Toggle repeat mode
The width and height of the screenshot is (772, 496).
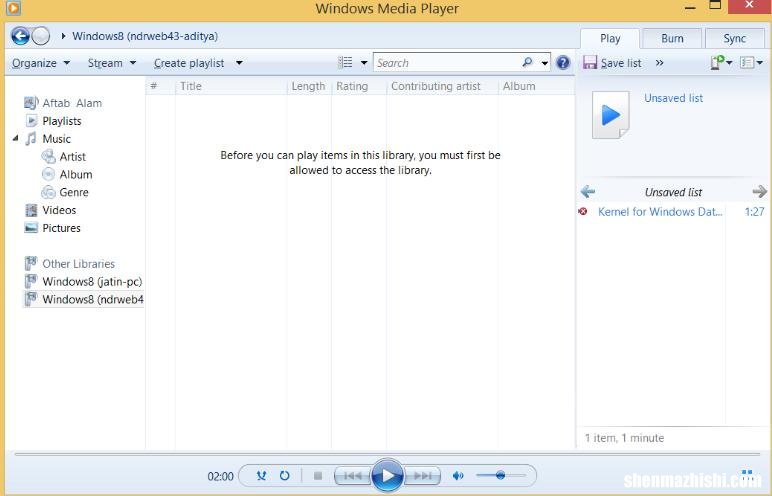pyautogui.click(x=285, y=476)
